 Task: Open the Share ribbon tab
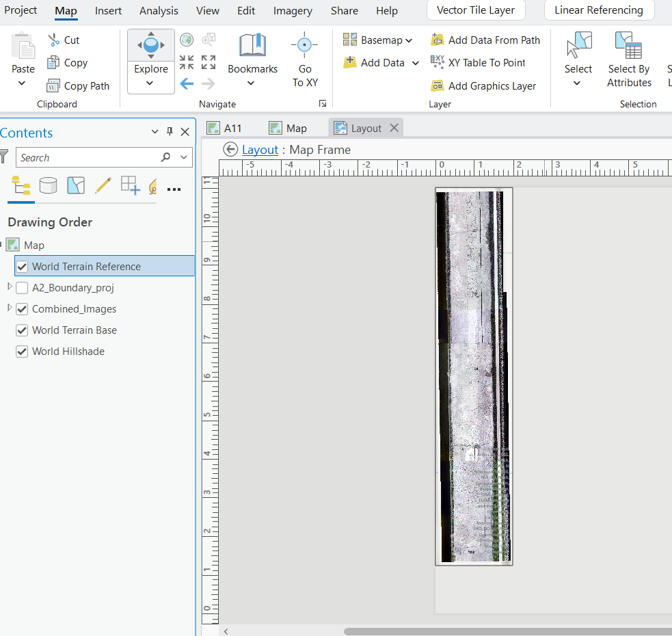344,10
